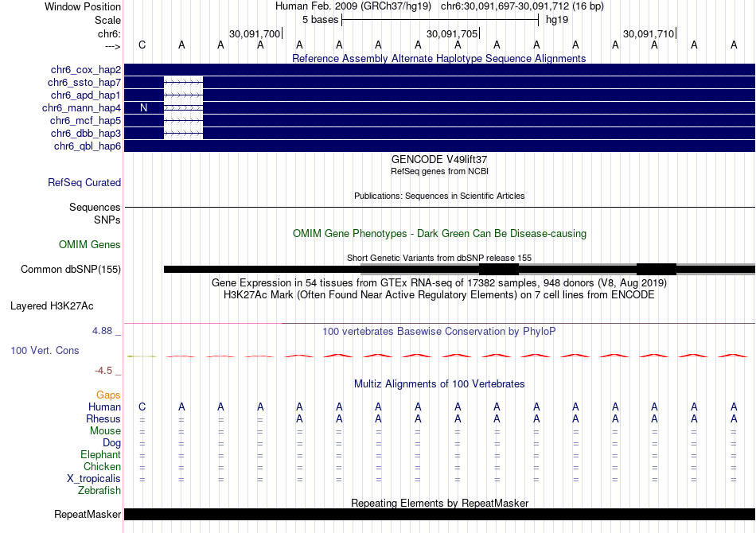
Task: Click 100 vertebrates Basewise Conservation by PhyloP
Action: pyautogui.click(x=439, y=331)
